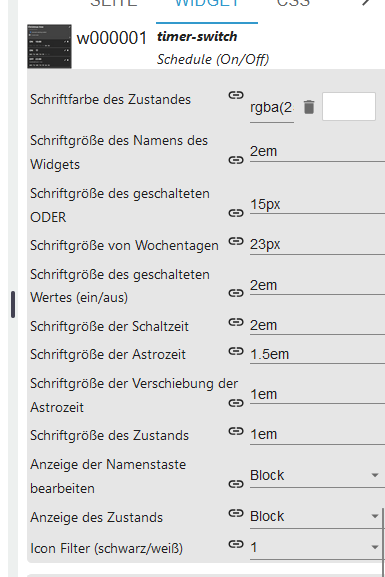
Task: Click link icon for Schriftgröße von Wochentagen
Action: pyautogui.click(x=236, y=241)
